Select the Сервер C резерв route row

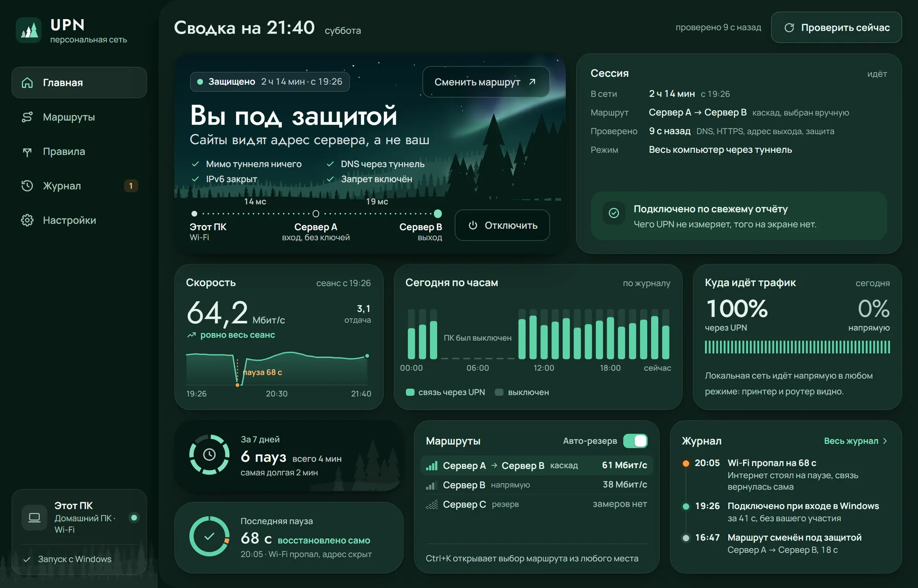tap(536, 504)
